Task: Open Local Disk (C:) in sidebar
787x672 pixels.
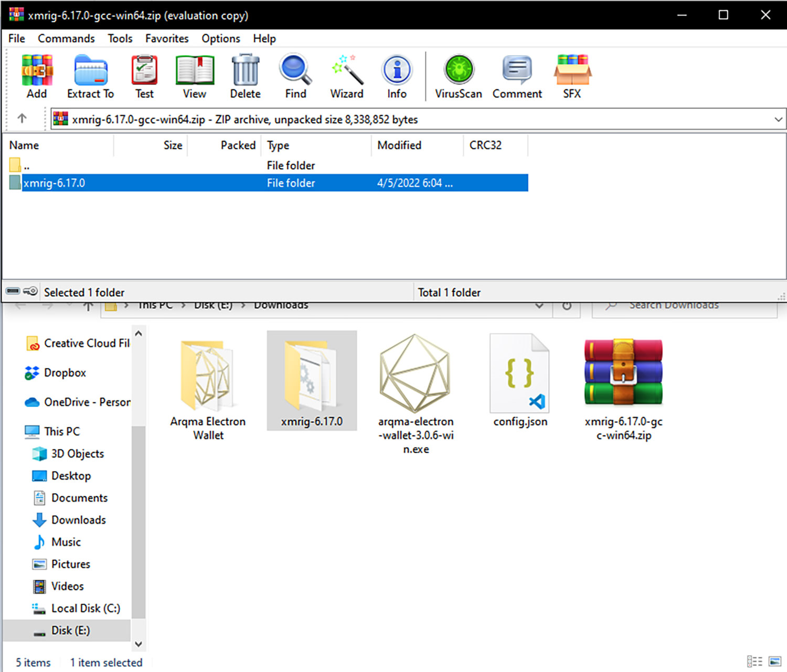Action: 77,608
